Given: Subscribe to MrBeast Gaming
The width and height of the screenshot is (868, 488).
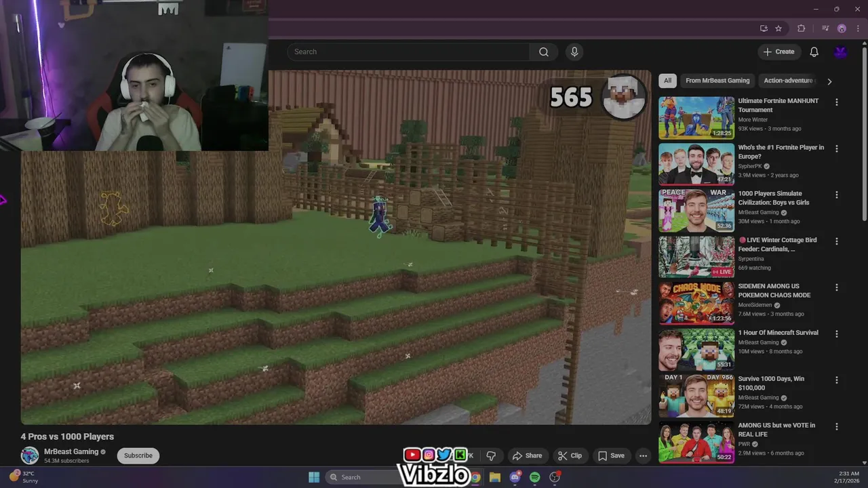Looking at the screenshot, I should 138,455.
